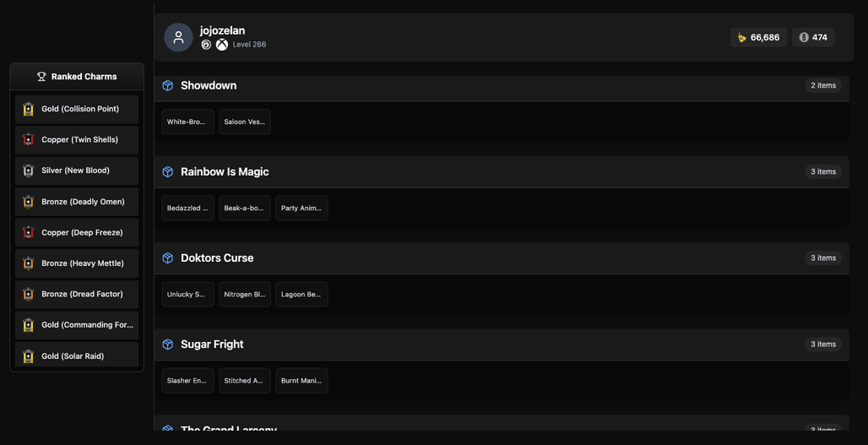Collapse the Sugar Fright section header
The height and width of the screenshot is (445, 868).
502,345
